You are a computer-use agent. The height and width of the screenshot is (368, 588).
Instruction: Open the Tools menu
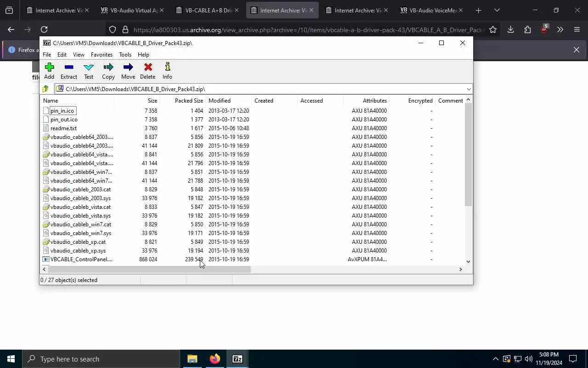(125, 54)
